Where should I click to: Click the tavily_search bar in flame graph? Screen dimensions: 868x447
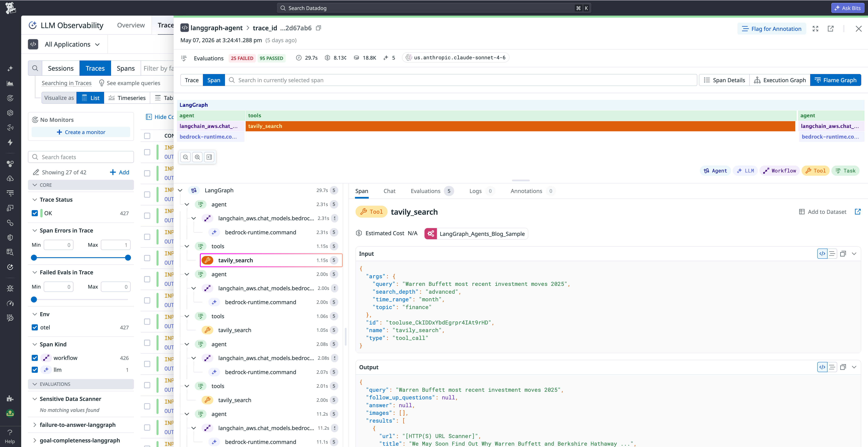[x=520, y=126]
